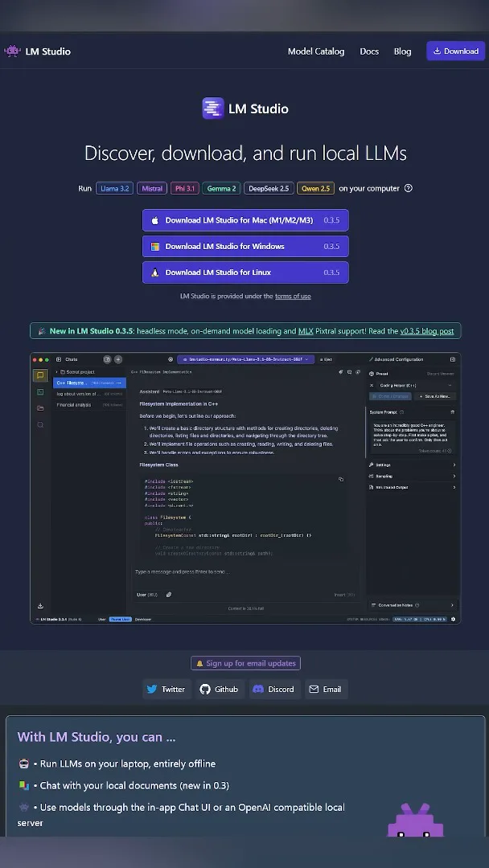Click the Eject model button
This screenshot has width=489, height=868.
coord(326,359)
